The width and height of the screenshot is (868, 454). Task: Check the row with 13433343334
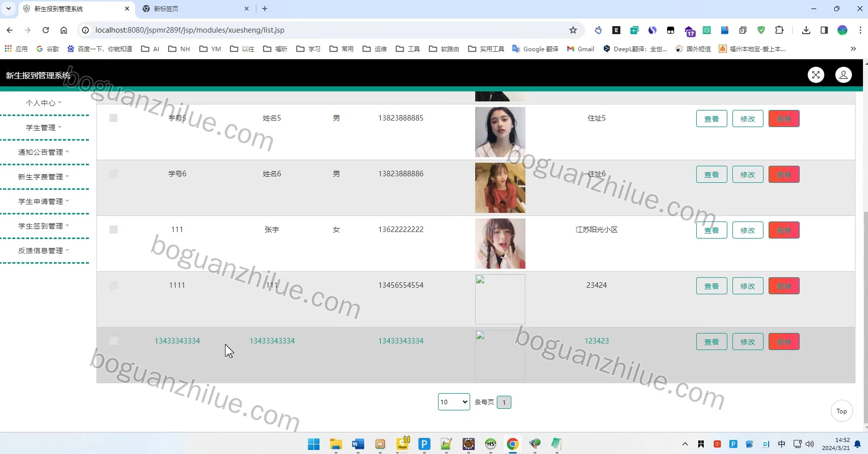(x=114, y=341)
